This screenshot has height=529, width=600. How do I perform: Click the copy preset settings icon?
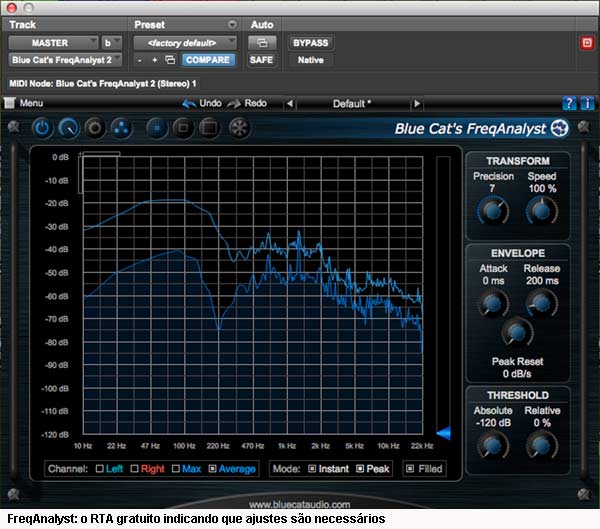click(x=170, y=60)
